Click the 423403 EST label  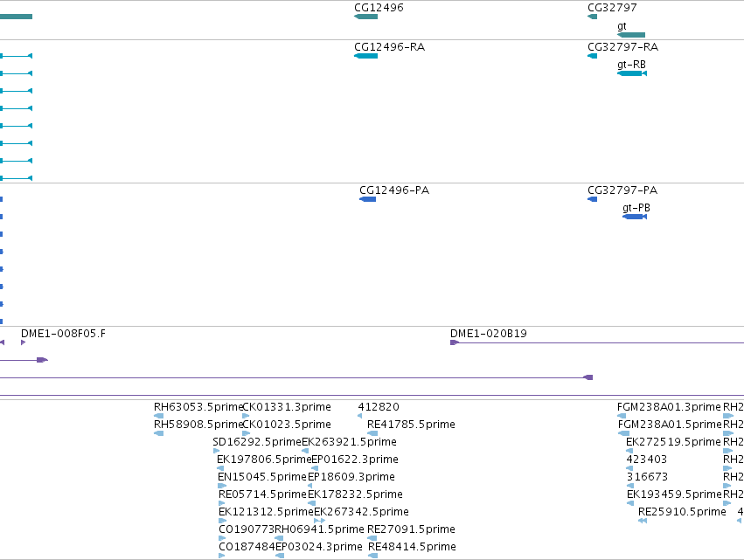click(647, 460)
